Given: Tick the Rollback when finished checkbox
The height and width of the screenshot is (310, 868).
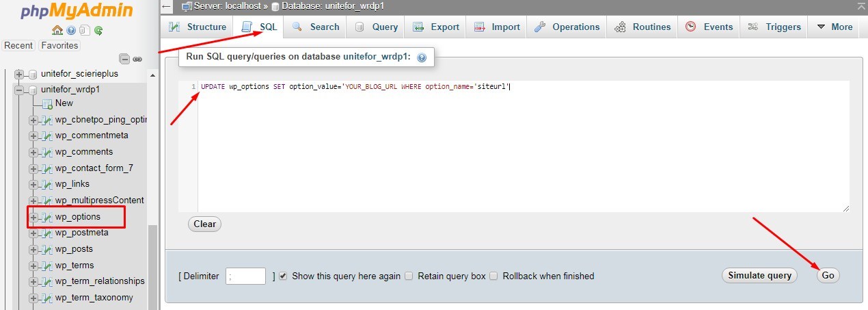Looking at the screenshot, I should 493,276.
